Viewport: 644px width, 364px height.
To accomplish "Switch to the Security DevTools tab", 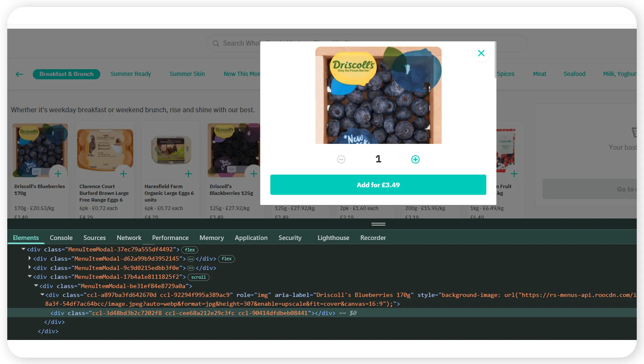I will 290,238.
